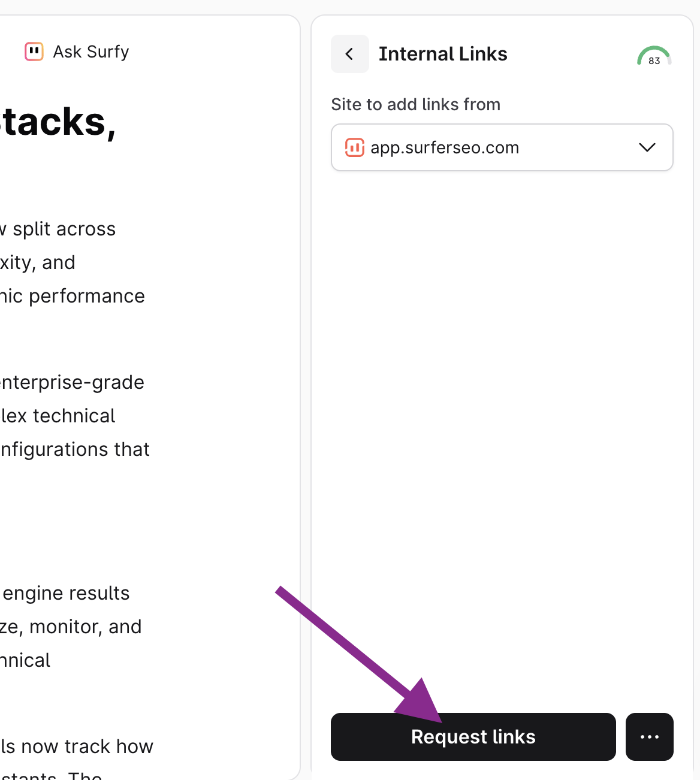
Task: Click the text line ending "split across"
Action: [60, 229]
